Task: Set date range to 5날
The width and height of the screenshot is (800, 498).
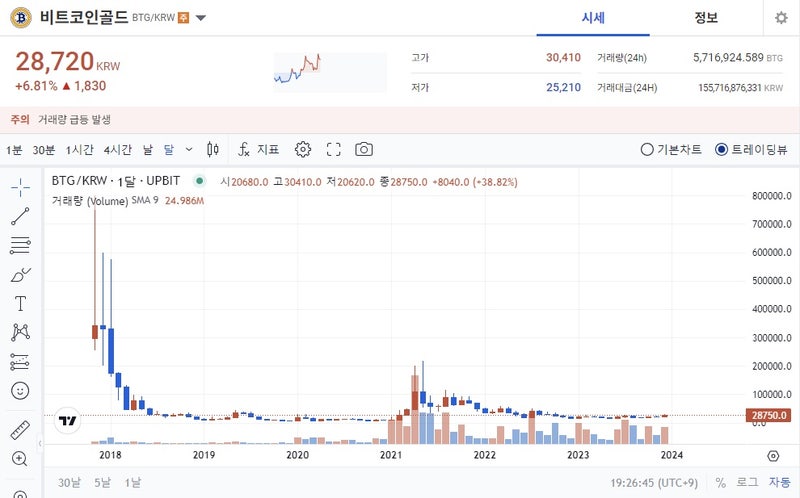Action: tap(102, 482)
